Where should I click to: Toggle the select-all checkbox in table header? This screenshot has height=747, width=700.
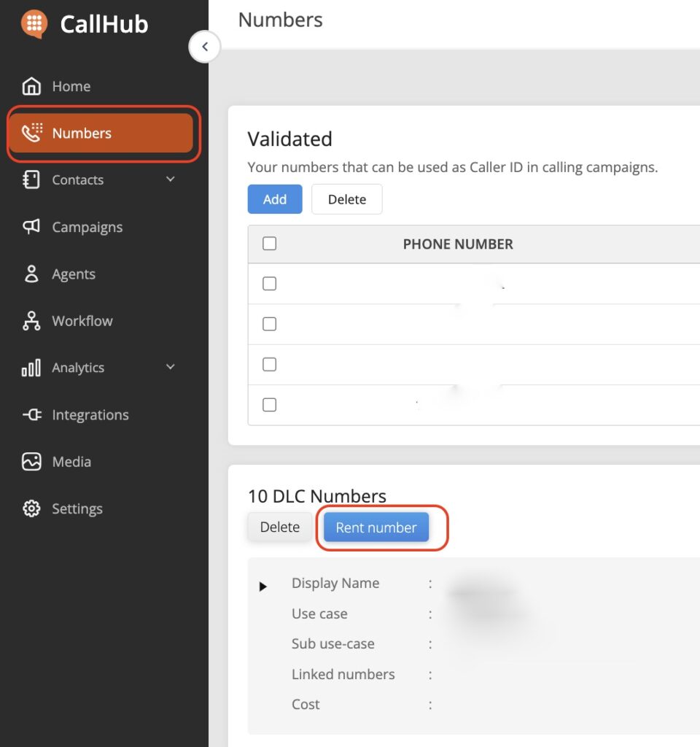tap(269, 244)
